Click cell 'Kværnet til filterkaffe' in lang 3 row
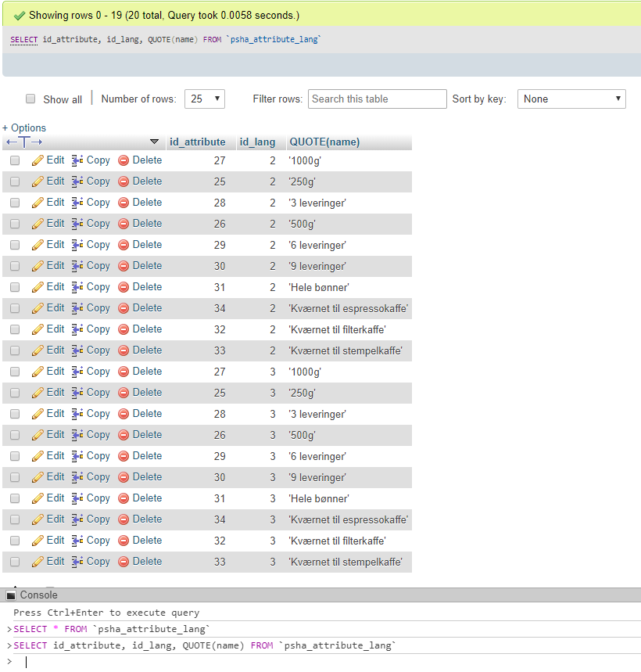This screenshot has width=641, height=672. tap(337, 541)
